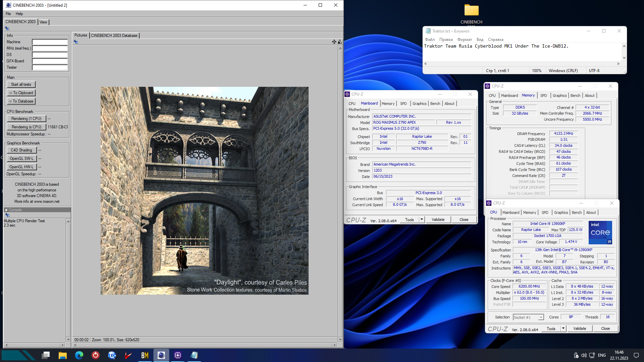Image resolution: width=644 pixels, height=362 pixels.
Task: Click Task View icon on taskbar
Action: click(46, 355)
